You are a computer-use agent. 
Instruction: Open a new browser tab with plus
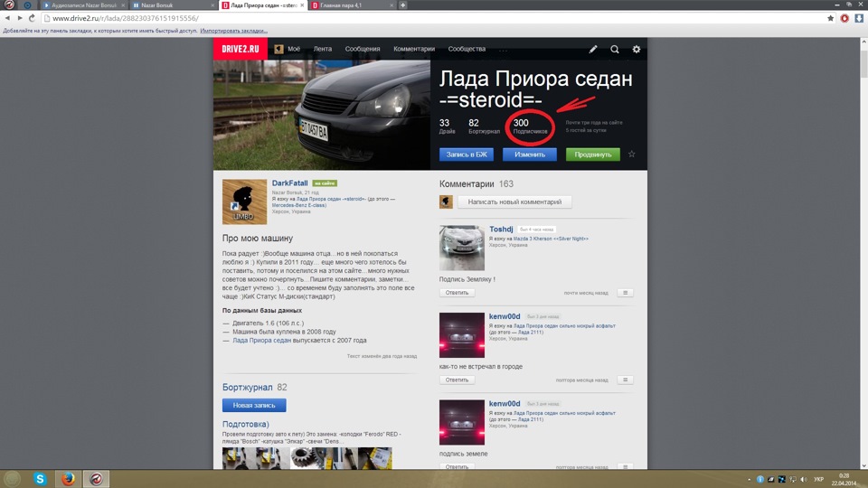402,5
